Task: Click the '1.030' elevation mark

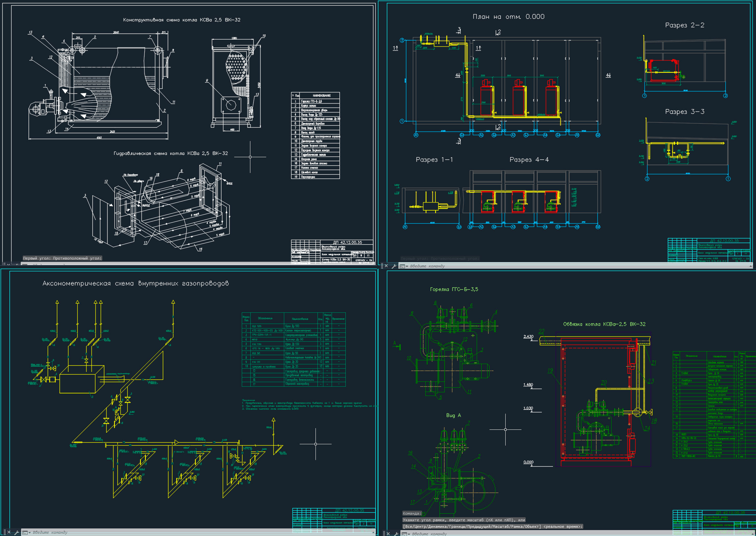Action: coord(528,408)
